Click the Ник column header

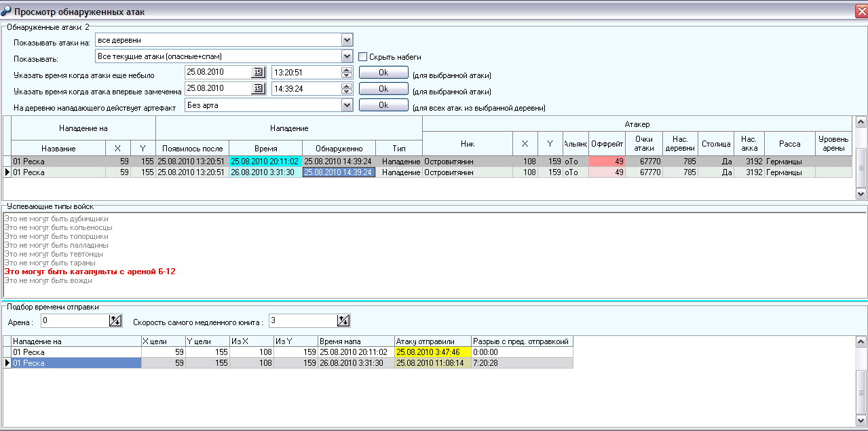[x=468, y=143]
